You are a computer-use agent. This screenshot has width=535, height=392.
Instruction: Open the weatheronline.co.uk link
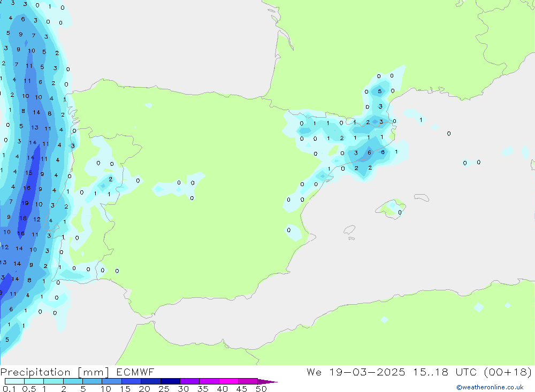[490, 387]
